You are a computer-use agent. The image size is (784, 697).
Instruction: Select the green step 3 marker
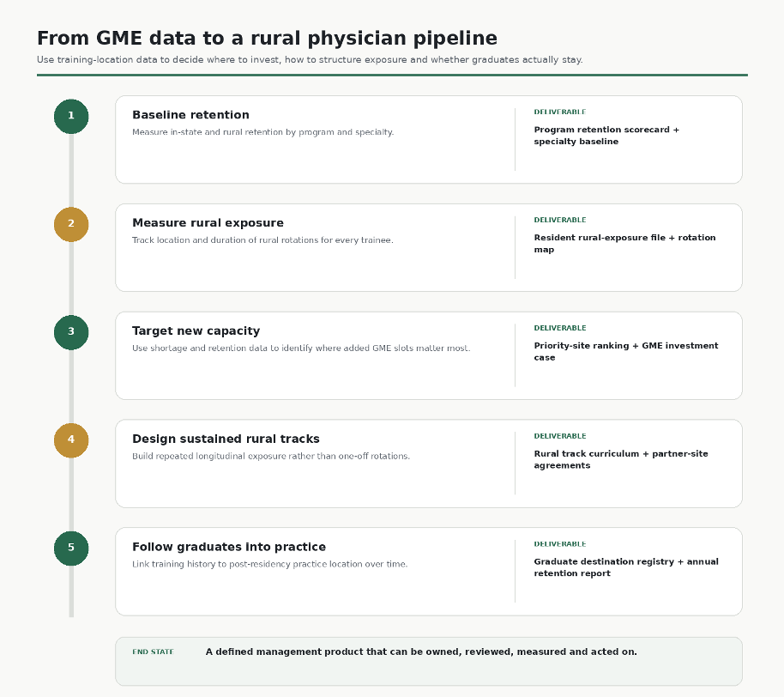71,332
